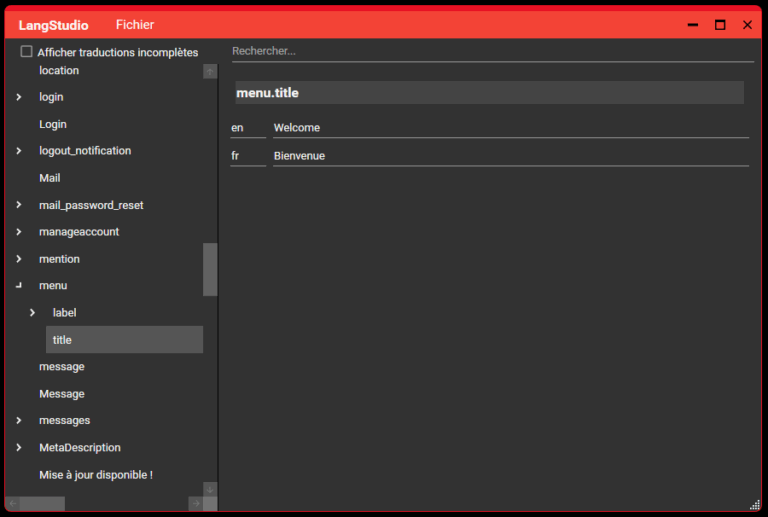The image size is (768, 517).
Task: Edit the French translation Bienvenue field
Action: coord(510,156)
